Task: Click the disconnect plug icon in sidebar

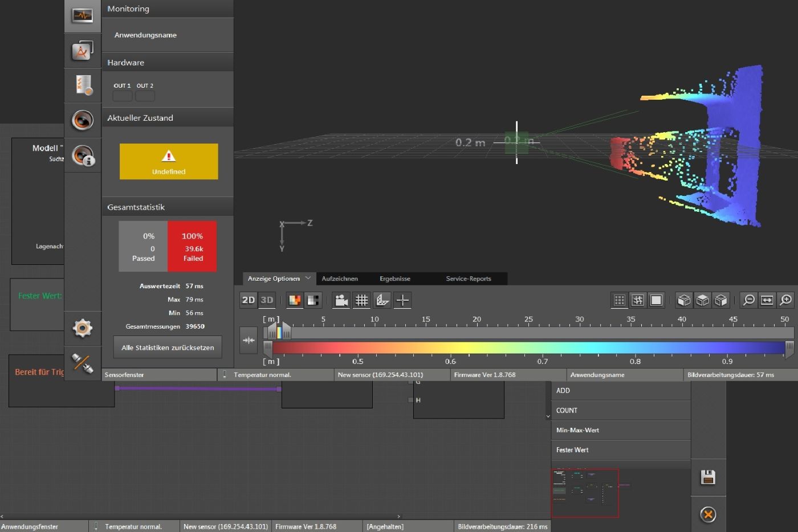Action: click(83, 363)
